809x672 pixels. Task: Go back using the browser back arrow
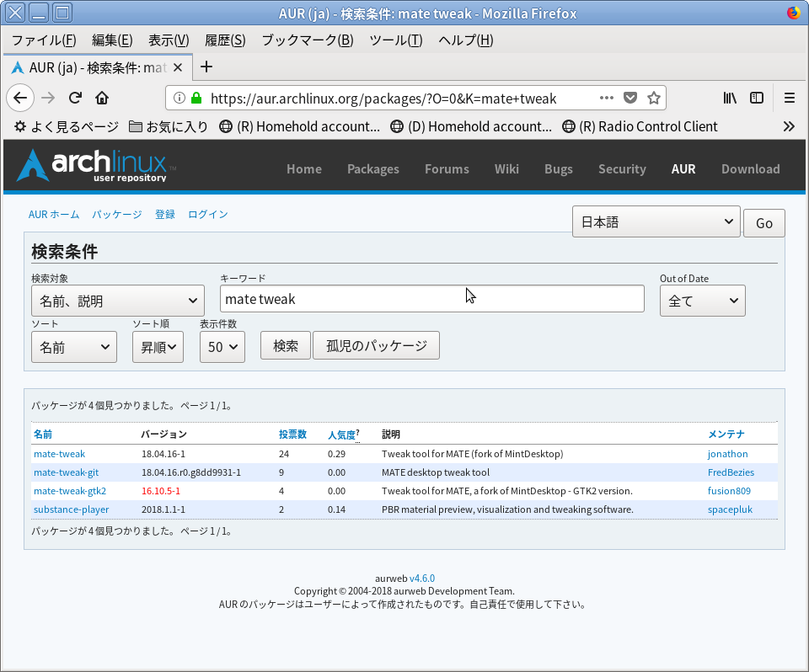coord(20,98)
